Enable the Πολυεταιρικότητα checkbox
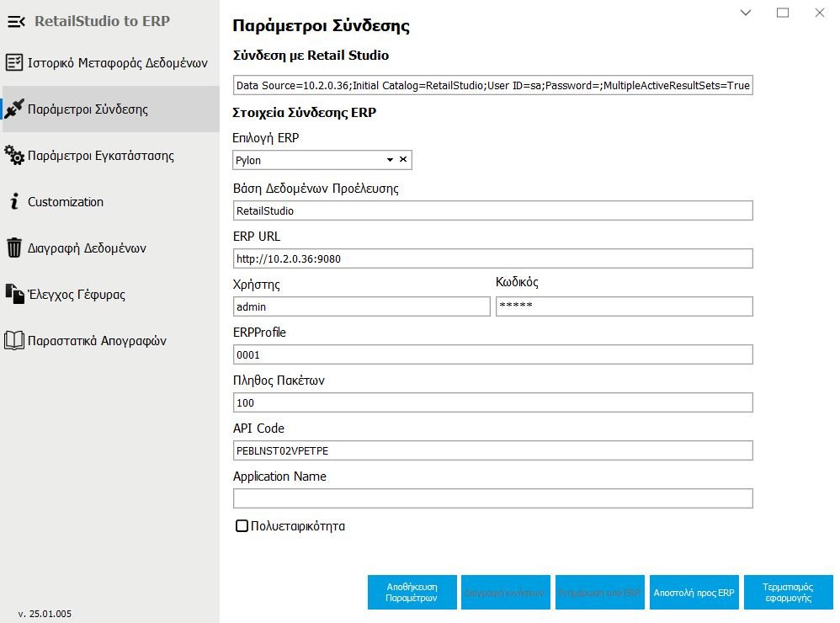 pos(242,526)
